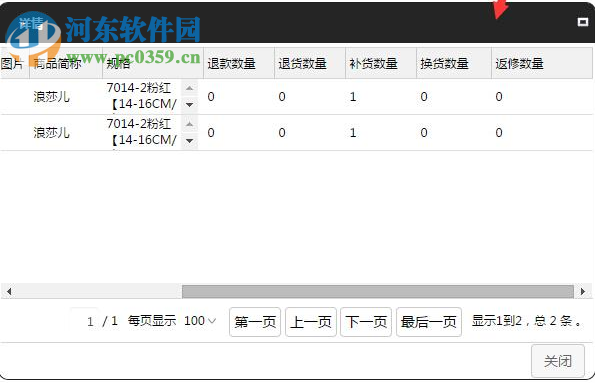Click the 补货数量 column header
This screenshot has height=383, width=595.
[x=381, y=63]
